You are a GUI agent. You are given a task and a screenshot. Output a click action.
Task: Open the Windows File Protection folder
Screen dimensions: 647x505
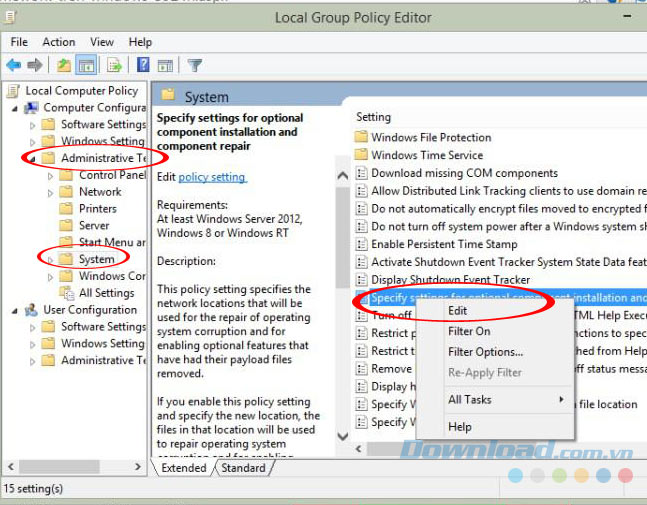pyautogui.click(x=423, y=137)
